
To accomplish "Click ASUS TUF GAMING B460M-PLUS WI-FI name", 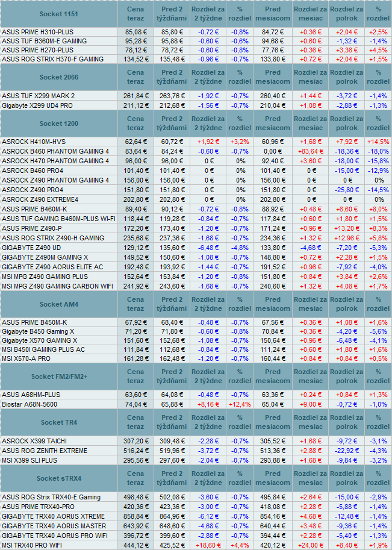I will (x=58, y=219).
